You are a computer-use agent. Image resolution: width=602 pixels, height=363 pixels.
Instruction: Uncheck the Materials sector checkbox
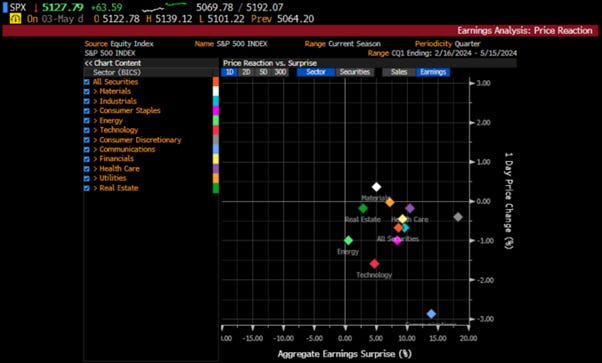[87, 91]
